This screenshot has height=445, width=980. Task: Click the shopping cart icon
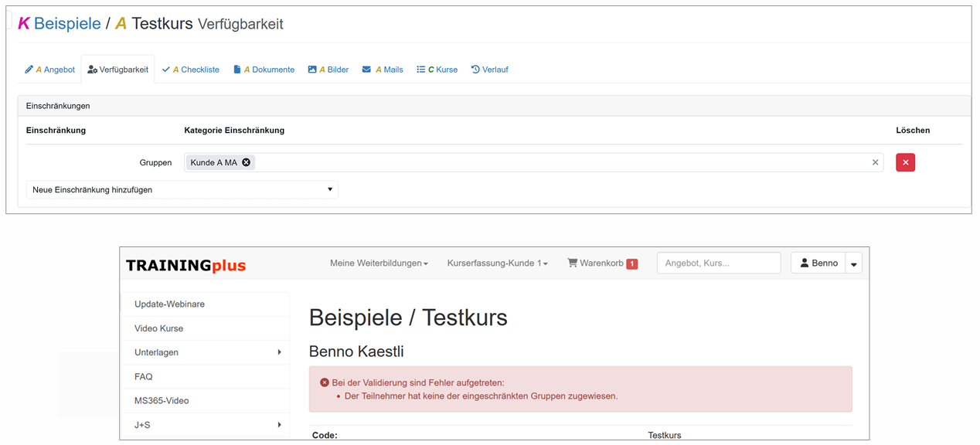point(572,263)
